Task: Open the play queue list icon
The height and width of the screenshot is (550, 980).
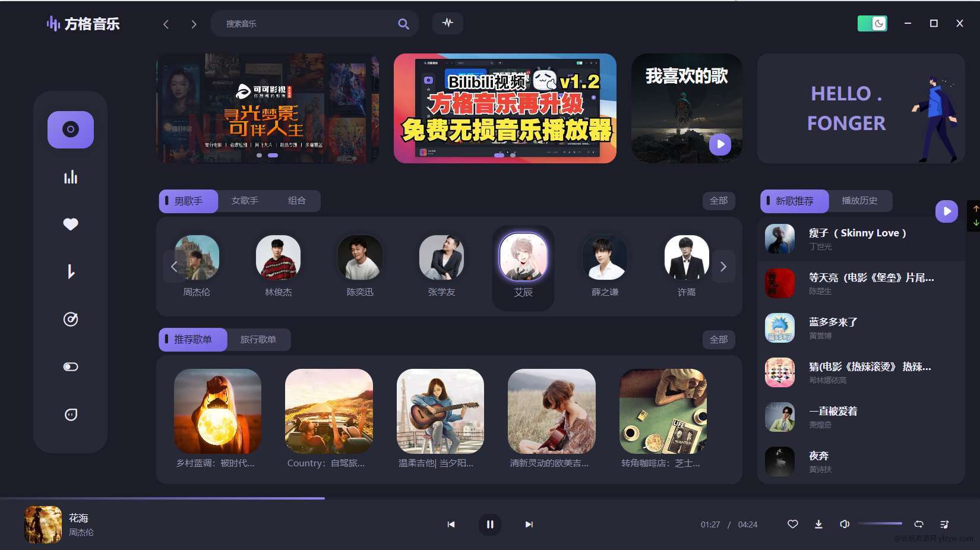Action: (x=944, y=524)
